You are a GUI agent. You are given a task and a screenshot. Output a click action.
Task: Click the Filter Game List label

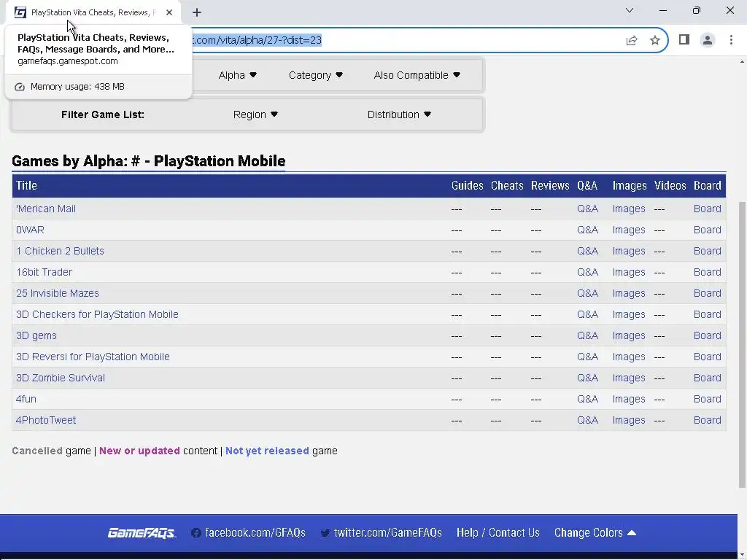(x=103, y=114)
